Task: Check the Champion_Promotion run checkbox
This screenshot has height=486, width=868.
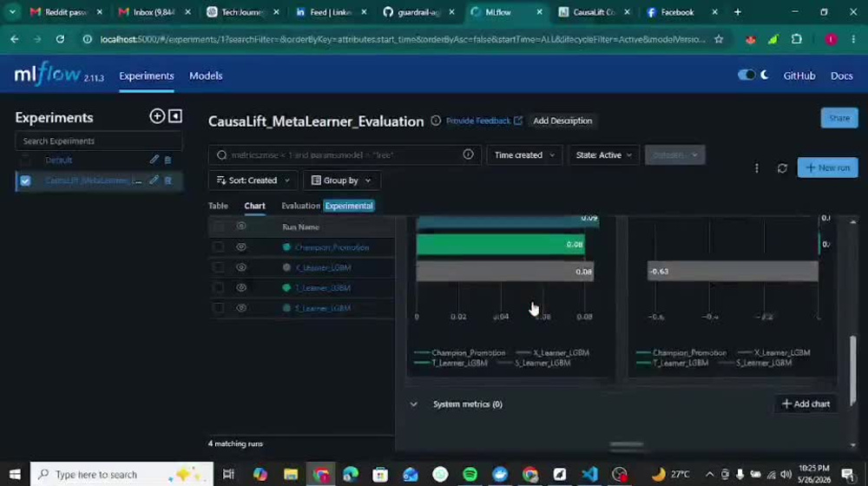Action: 219,246
